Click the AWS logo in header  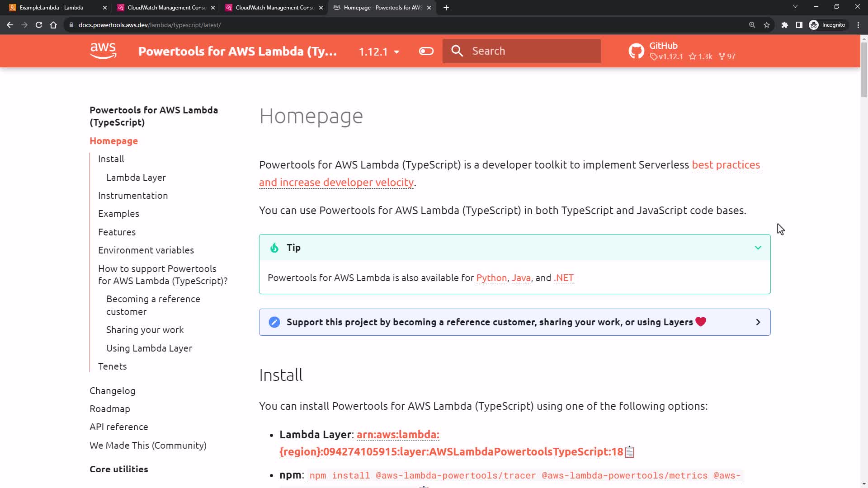coord(103,51)
